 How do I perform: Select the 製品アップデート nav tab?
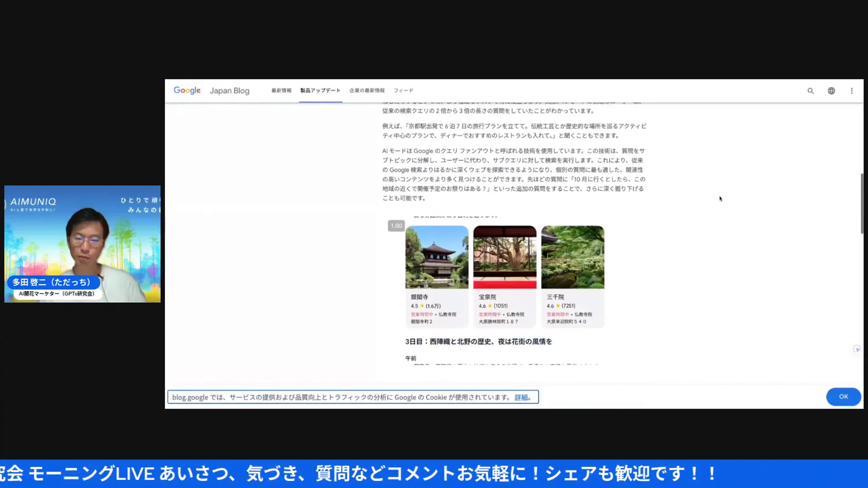click(320, 90)
